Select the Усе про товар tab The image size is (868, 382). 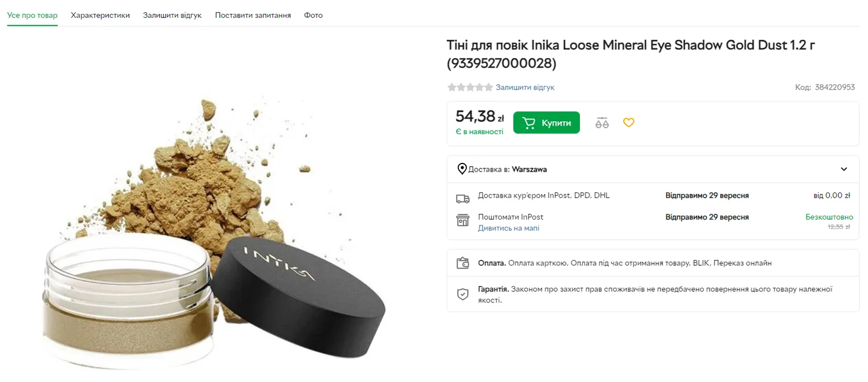(32, 15)
